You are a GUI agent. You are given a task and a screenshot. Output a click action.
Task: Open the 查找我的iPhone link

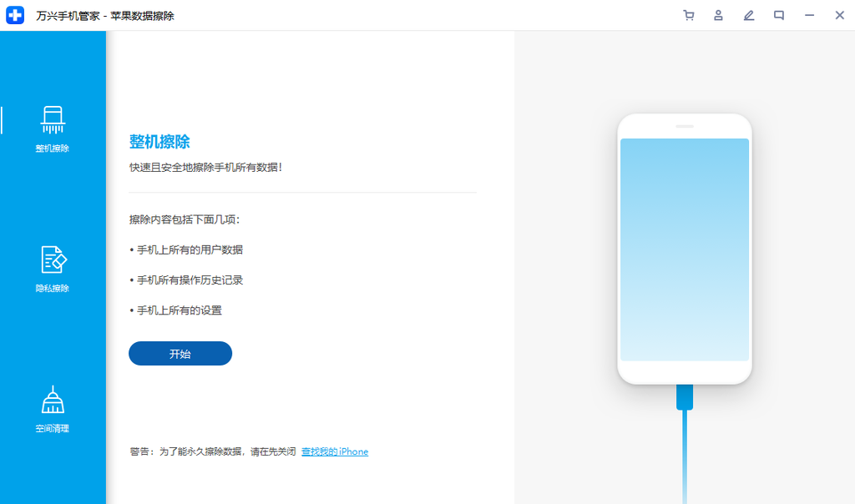pyautogui.click(x=335, y=451)
